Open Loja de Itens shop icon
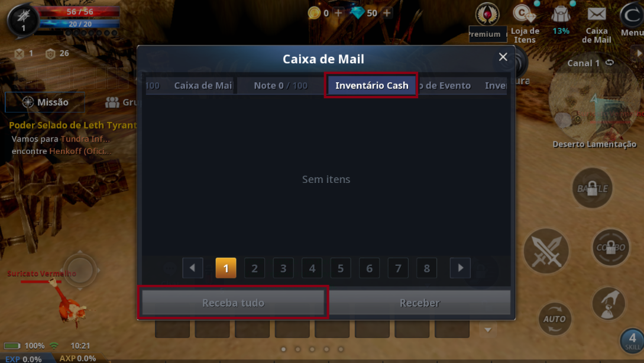Image resolution: width=644 pixels, height=363 pixels. point(525,14)
